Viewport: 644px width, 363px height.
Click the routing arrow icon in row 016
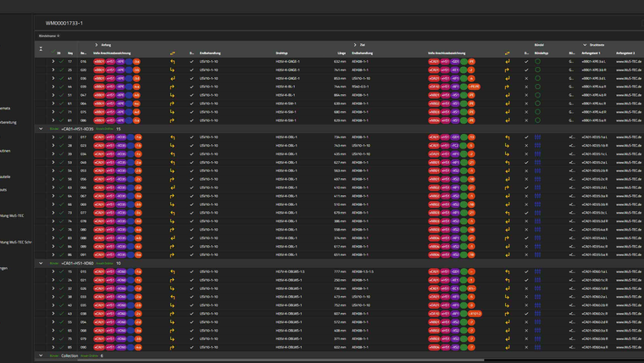[x=172, y=62]
